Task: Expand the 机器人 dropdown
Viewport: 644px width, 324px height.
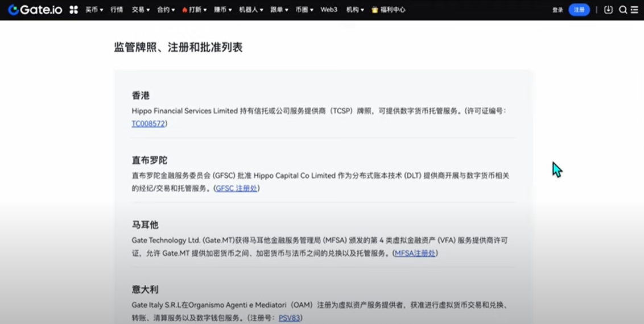Action: [x=250, y=10]
